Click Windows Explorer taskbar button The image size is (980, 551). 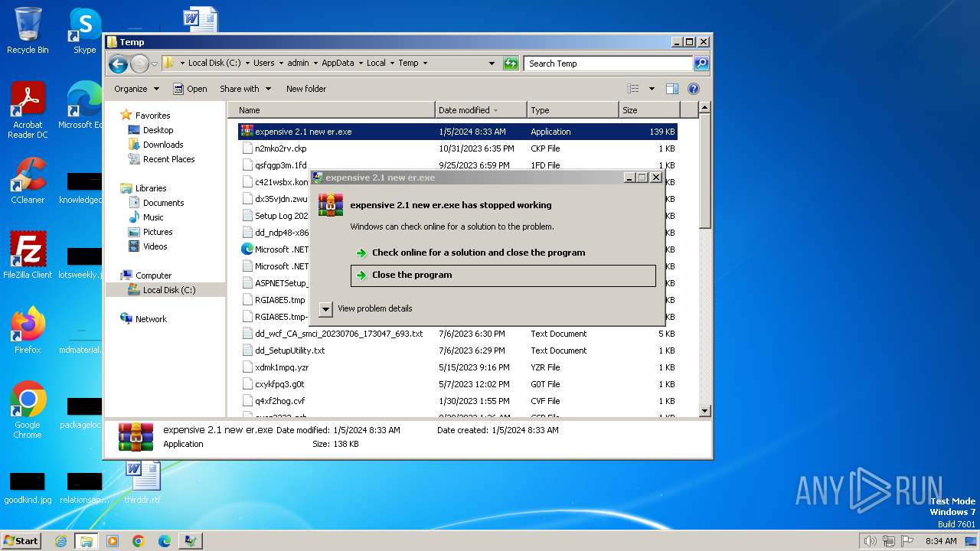[x=87, y=541]
